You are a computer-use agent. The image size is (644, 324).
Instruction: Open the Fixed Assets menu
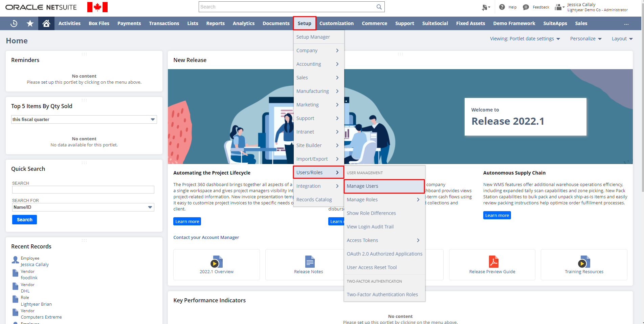coord(470,23)
